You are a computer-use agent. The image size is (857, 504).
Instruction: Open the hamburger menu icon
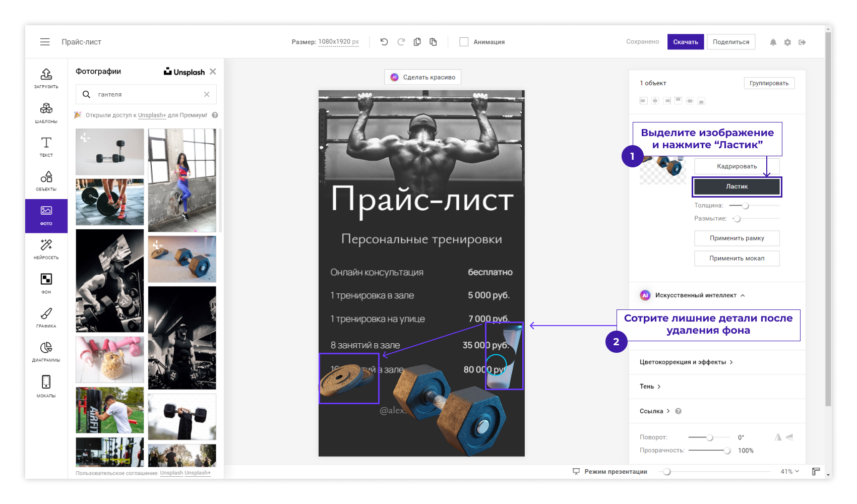click(45, 42)
